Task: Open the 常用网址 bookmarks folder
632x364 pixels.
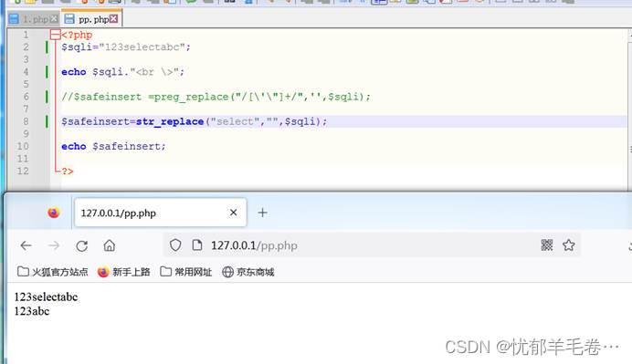Action: pos(185,272)
